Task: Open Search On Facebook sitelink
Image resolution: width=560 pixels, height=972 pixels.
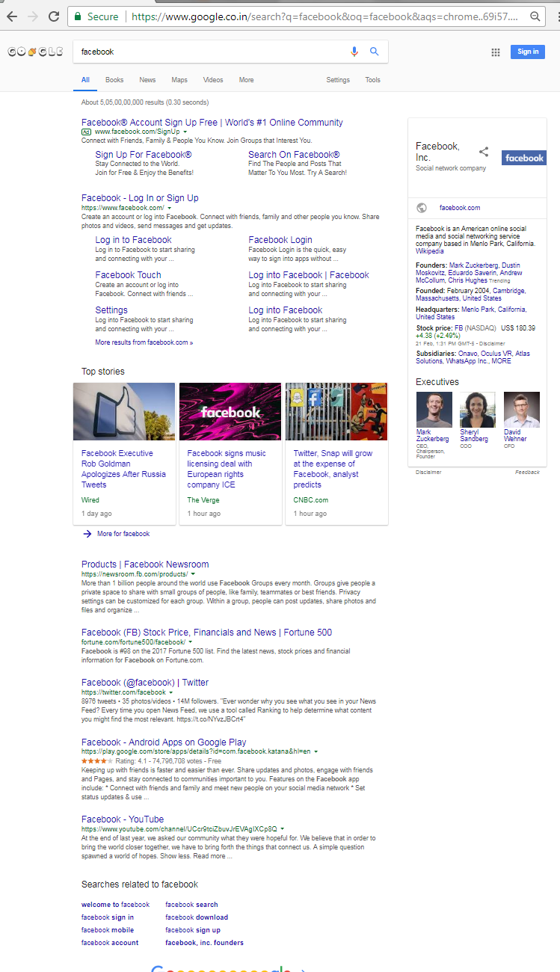Action: (294, 155)
